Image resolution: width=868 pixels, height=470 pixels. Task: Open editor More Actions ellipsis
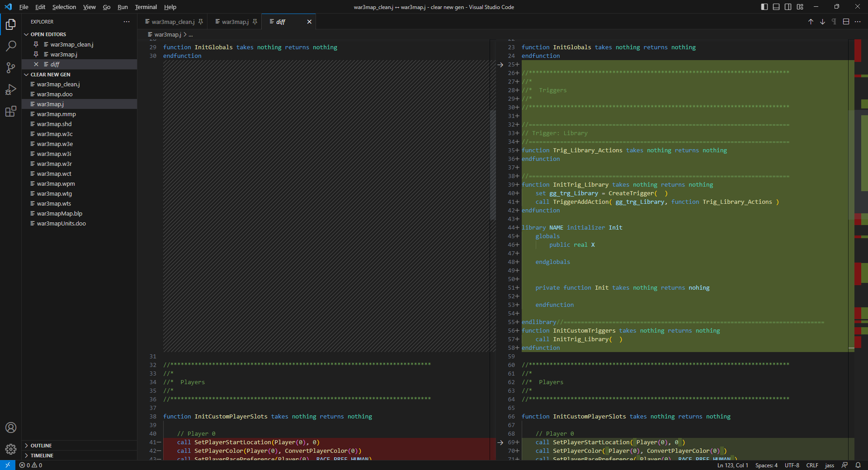click(x=858, y=22)
